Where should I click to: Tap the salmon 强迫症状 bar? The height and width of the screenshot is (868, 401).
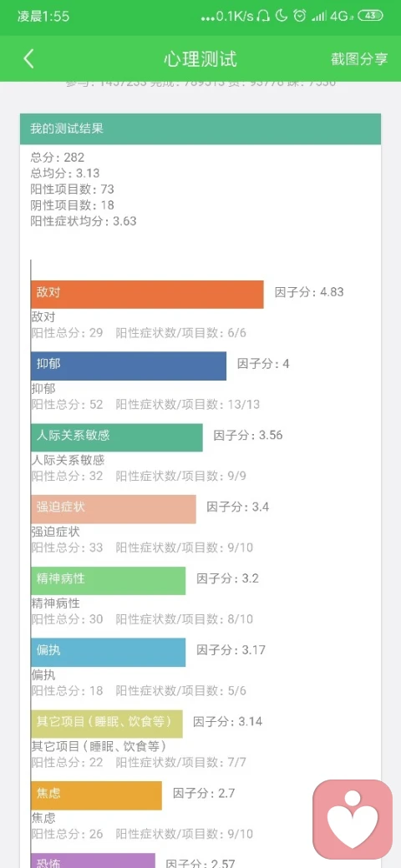click(x=114, y=509)
